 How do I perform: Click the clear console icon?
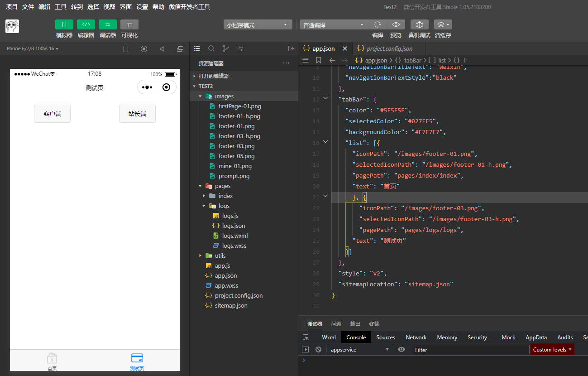pyautogui.click(x=319, y=350)
